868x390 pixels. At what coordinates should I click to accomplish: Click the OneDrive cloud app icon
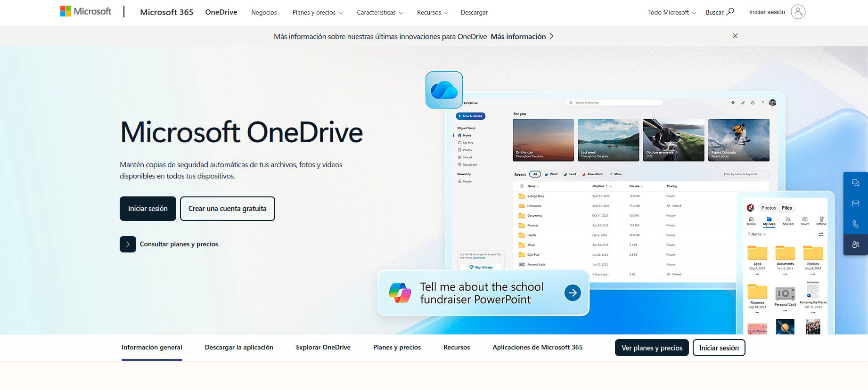pos(444,90)
